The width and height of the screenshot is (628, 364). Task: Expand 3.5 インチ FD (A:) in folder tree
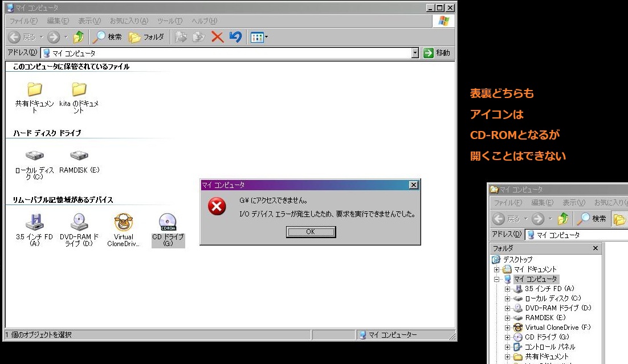[x=507, y=289]
